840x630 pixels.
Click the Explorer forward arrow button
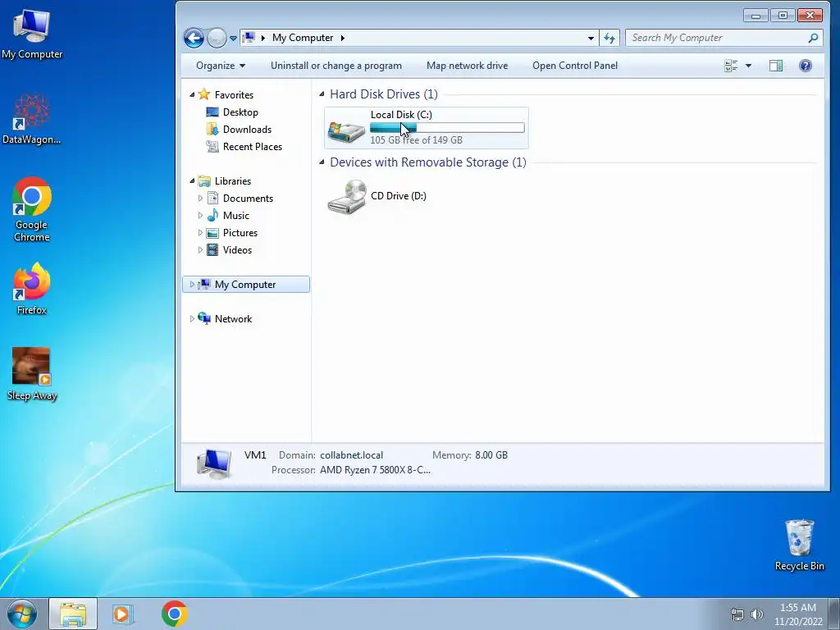pyautogui.click(x=217, y=38)
